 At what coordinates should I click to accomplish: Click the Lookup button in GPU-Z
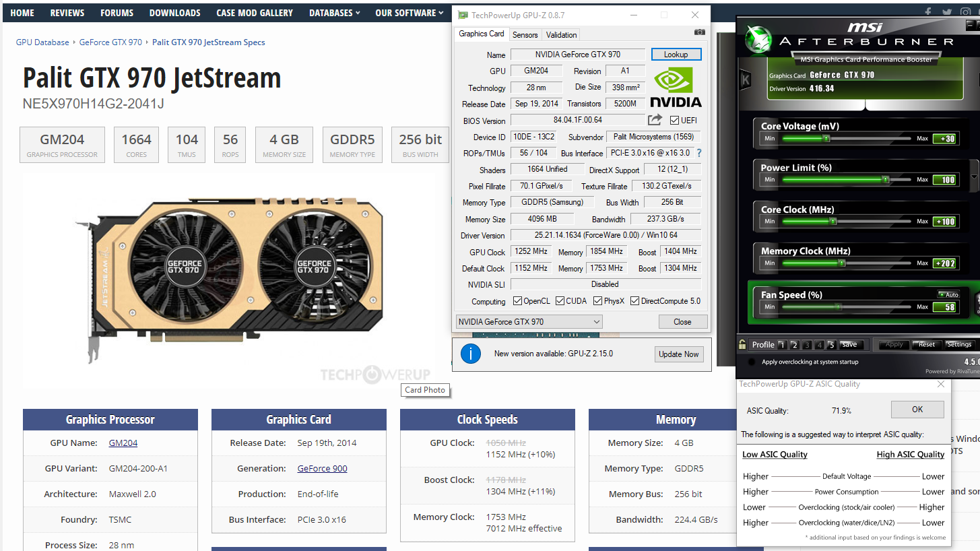click(x=676, y=55)
